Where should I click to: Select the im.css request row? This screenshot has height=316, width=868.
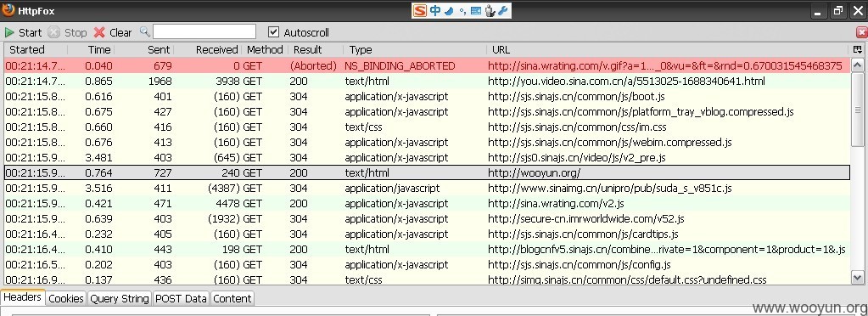pyautogui.click(x=427, y=127)
